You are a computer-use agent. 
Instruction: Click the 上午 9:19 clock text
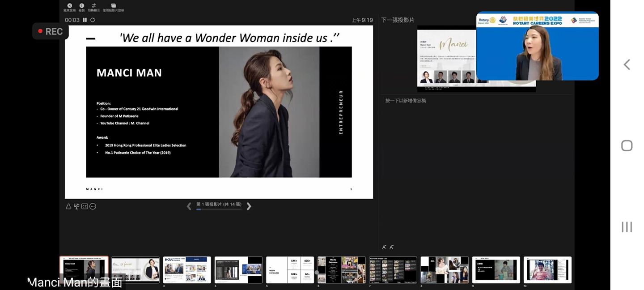[x=362, y=20]
